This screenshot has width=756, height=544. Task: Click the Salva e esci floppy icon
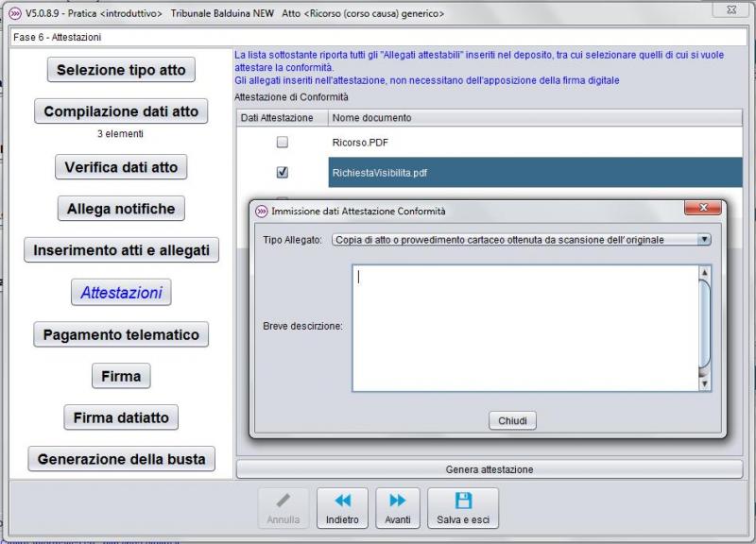pos(462,509)
